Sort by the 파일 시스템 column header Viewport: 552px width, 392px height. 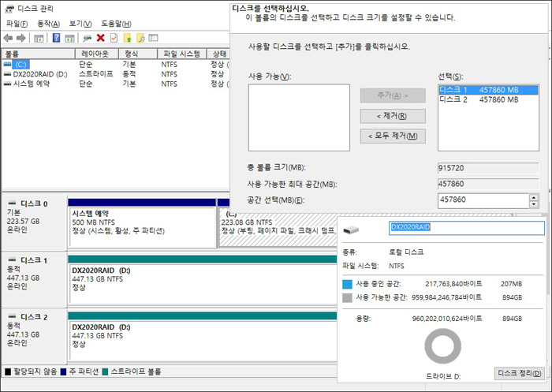coord(182,54)
